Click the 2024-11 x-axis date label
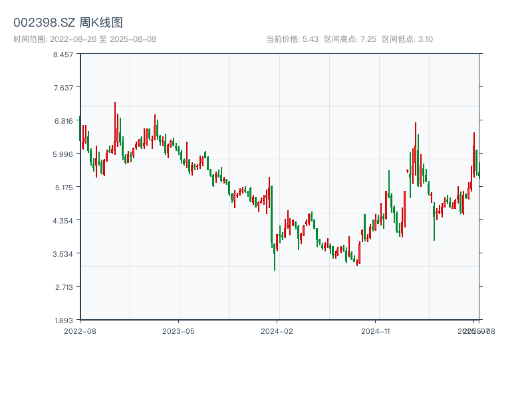 tap(376, 331)
